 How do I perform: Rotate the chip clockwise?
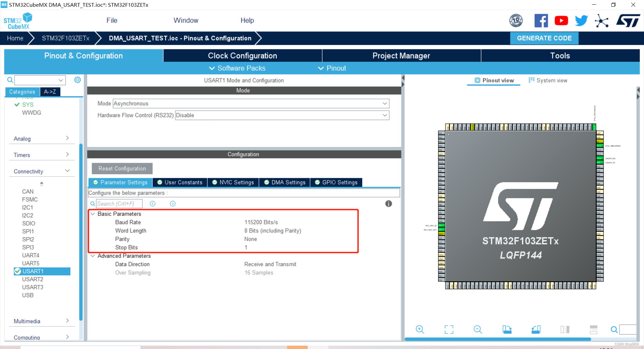coord(507,330)
